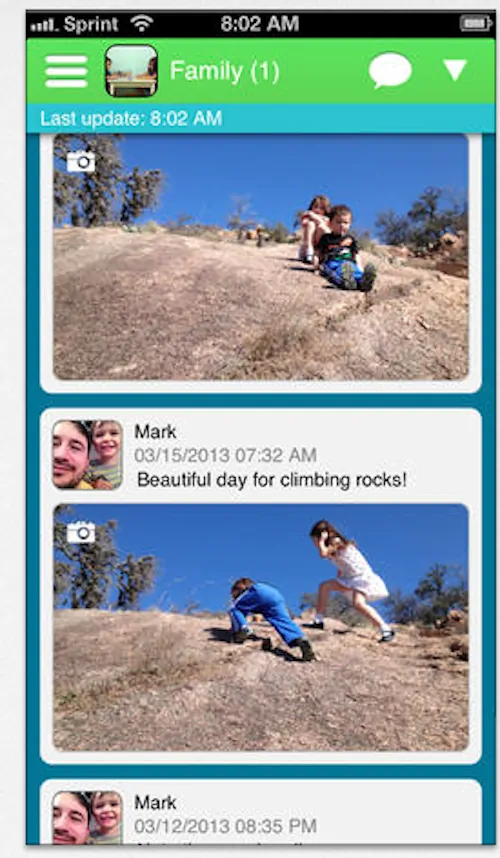This screenshot has height=858, width=500.
Task: Open the chat speech bubble icon
Action: [390, 71]
